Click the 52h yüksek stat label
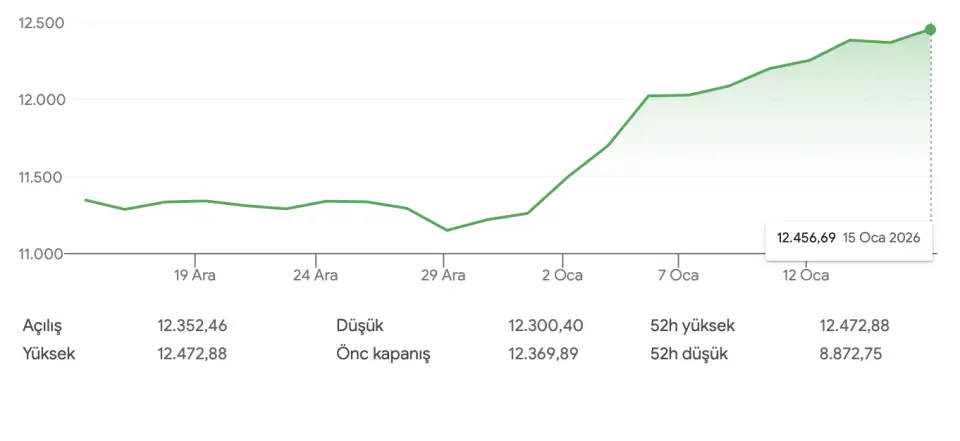The width and height of the screenshot is (960, 441). pos(693,326)
